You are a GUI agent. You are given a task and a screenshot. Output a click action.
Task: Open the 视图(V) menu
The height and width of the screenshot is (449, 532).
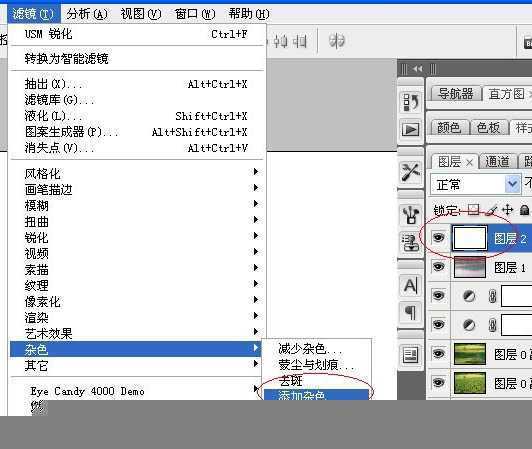[x=141, y=14]
